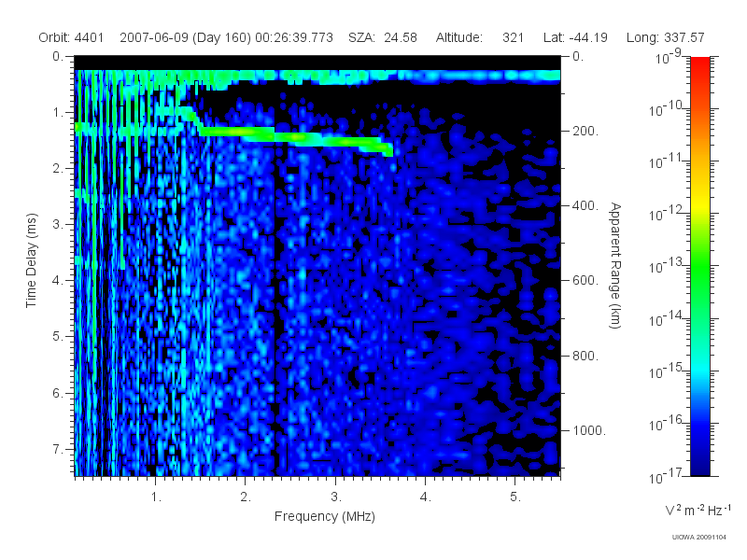747x560 pixels.
Task: Click the 'Lat: -44.19' text
Action: tap(575, 37)
